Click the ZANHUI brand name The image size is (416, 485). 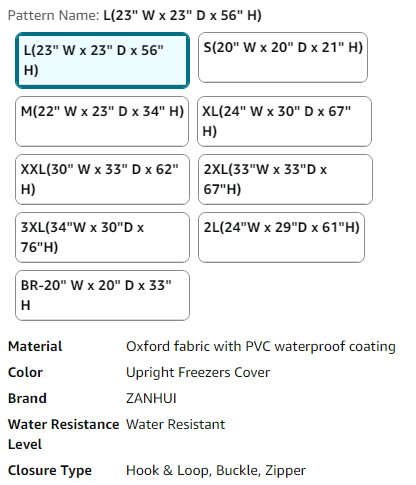coord(151,398)
